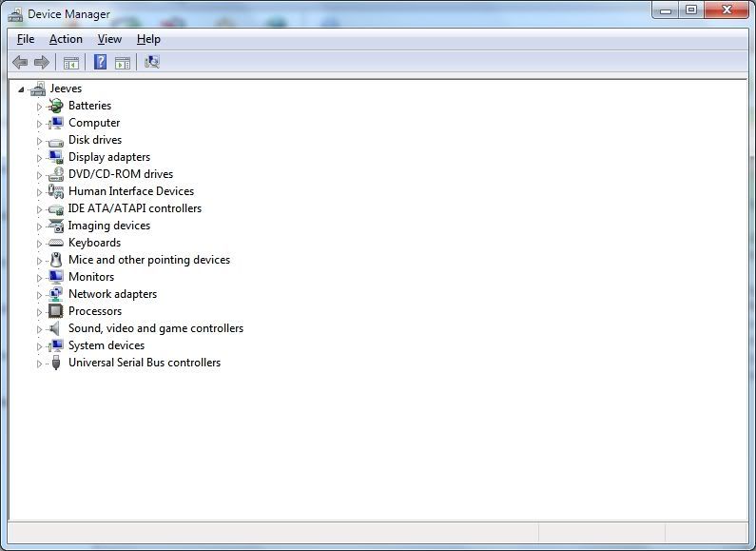Click the System devices category icon
The width and height of the screenshot is (756, 551).
click(56, 345)
